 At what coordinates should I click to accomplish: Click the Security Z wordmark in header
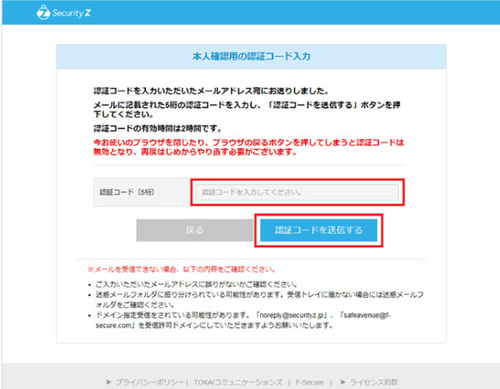coord(71,13)
